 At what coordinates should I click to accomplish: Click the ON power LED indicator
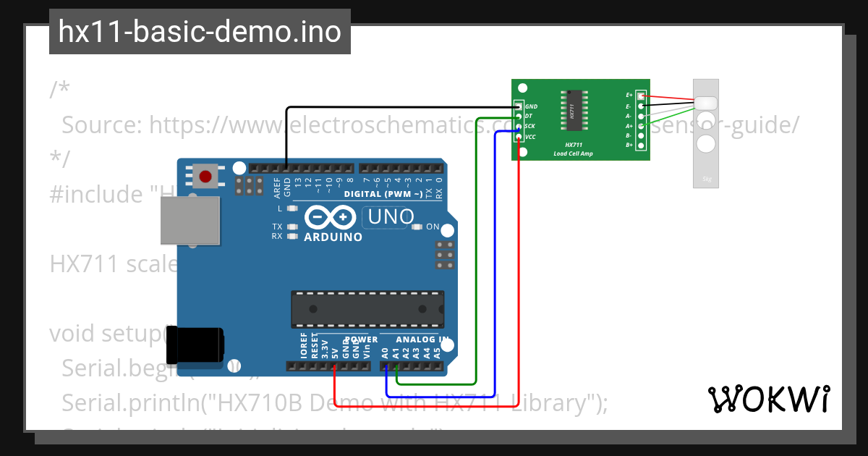tap(417, 227)
